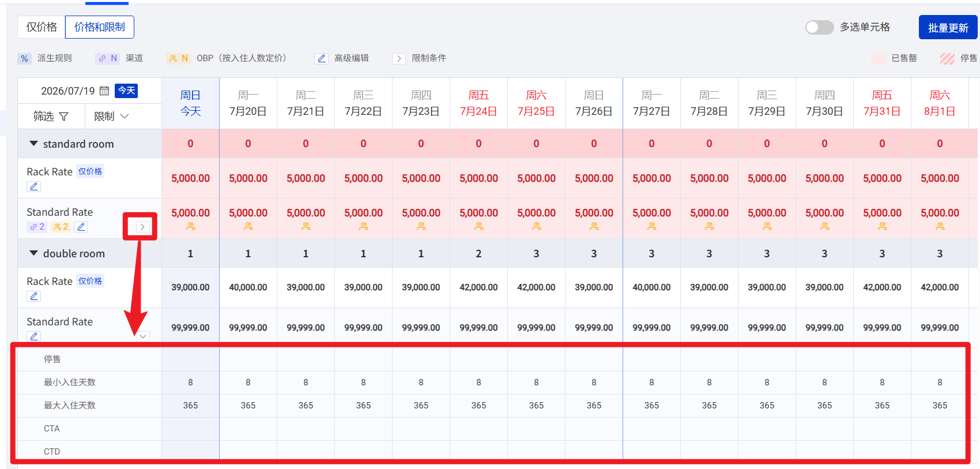Click min stay value 8 for July 22
Image resolution: width=980 pixels, height=469 pixels.
364,382
